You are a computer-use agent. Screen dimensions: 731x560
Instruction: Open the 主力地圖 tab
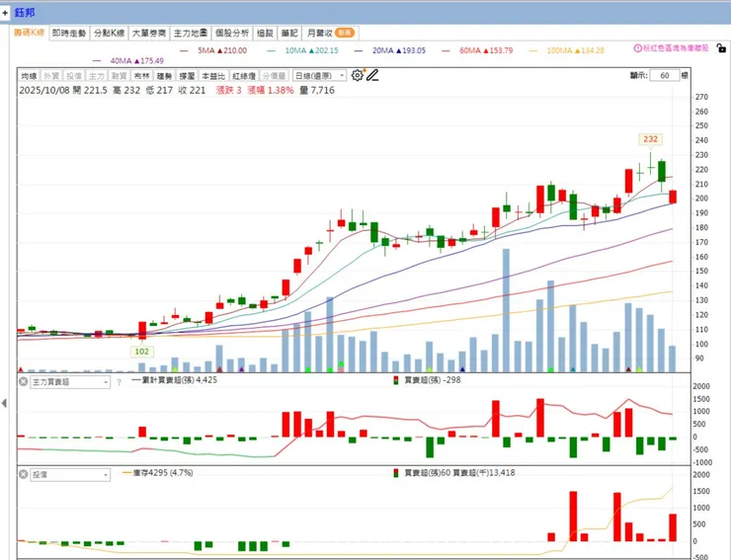[x=191, y=34]
